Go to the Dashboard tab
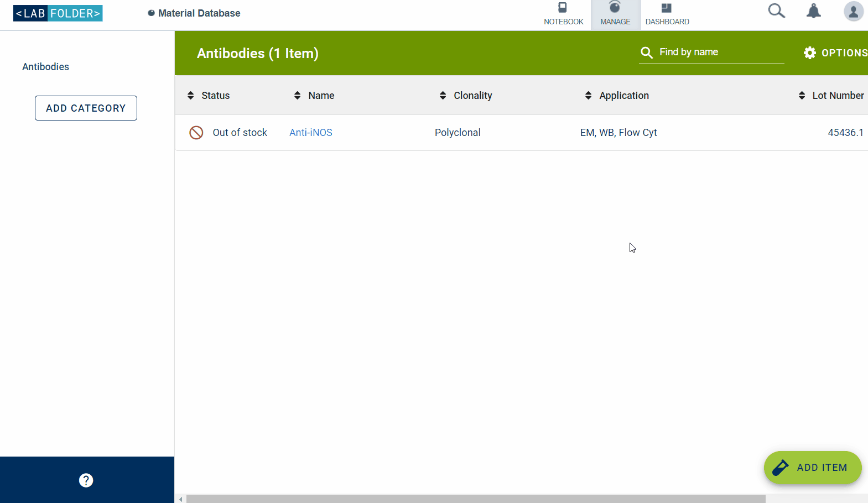 tap(667, 15)
